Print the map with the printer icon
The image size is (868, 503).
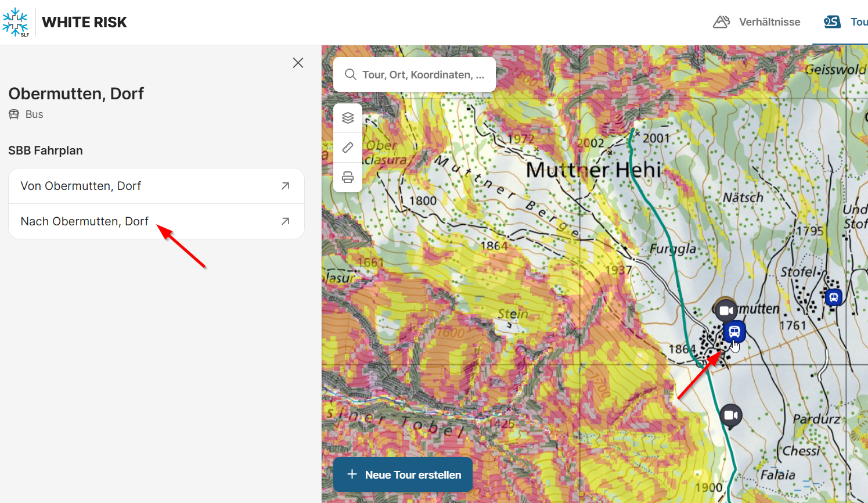348,177
